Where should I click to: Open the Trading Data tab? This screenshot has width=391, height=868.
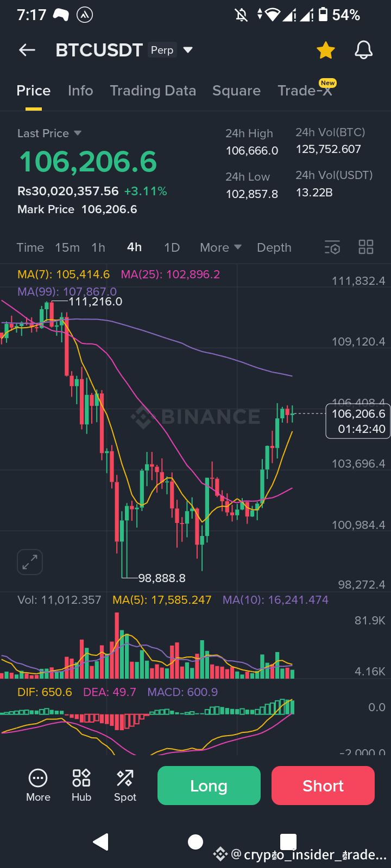click(153, 91)
